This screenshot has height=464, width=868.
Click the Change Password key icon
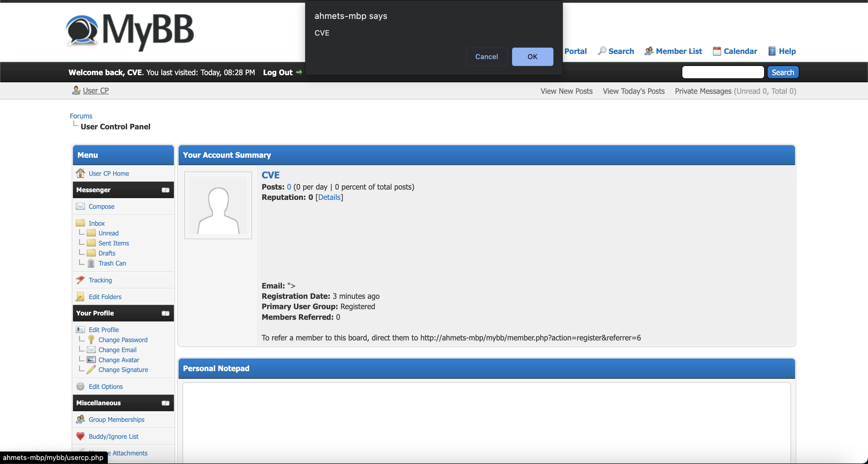(91, 340)
